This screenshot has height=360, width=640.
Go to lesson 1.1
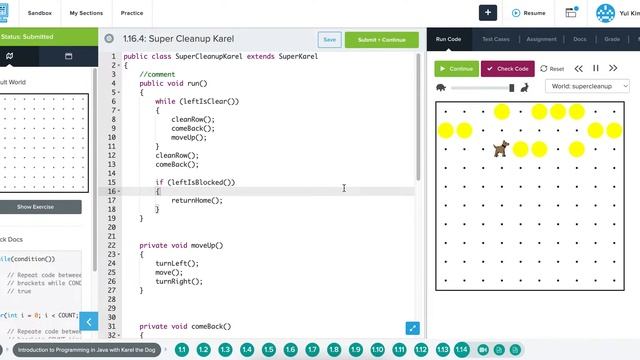point(182,350)
